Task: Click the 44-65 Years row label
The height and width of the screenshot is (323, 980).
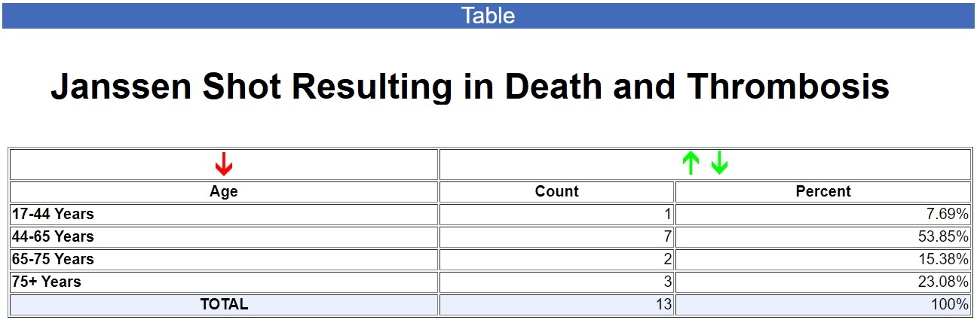Action: tap(53, 236)
